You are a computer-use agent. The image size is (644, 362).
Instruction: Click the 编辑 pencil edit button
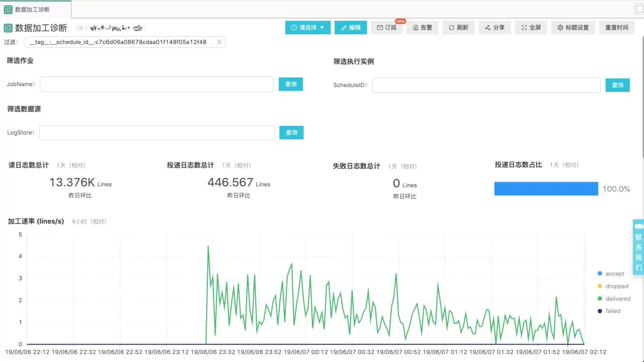351,28
